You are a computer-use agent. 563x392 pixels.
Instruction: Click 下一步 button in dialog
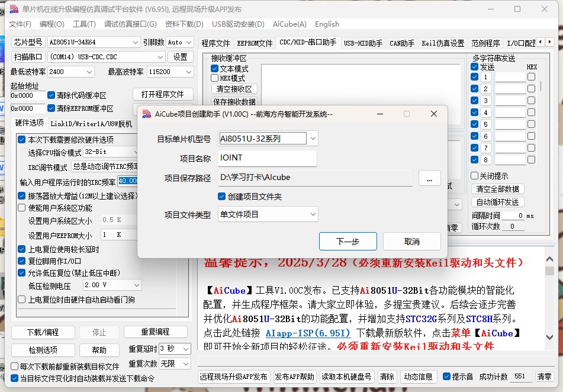click(x=348, y=241)
